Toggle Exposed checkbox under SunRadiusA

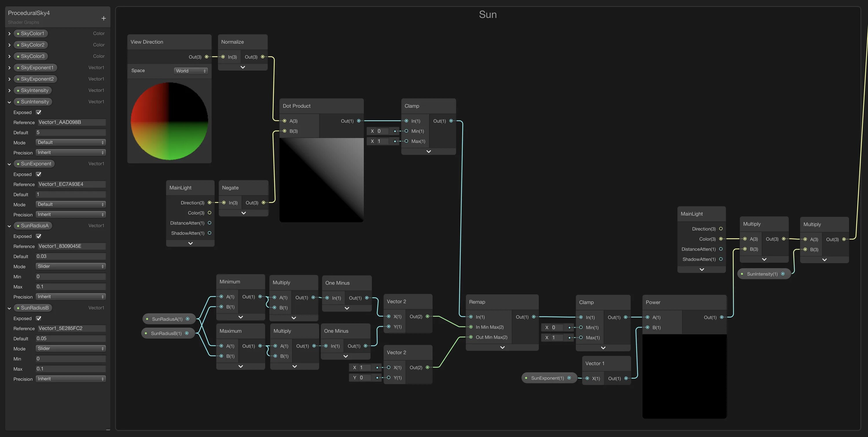[x=39, y=236]
